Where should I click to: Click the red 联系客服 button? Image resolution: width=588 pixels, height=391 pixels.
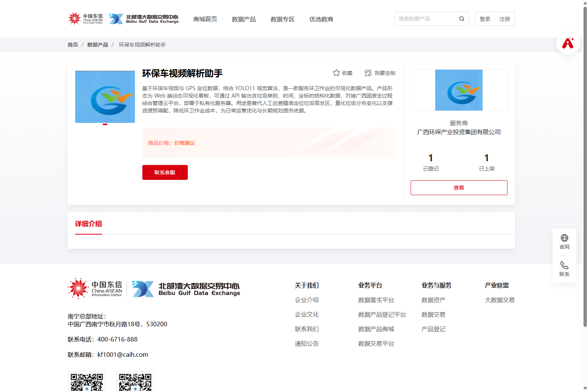click(x=165, y=172)
